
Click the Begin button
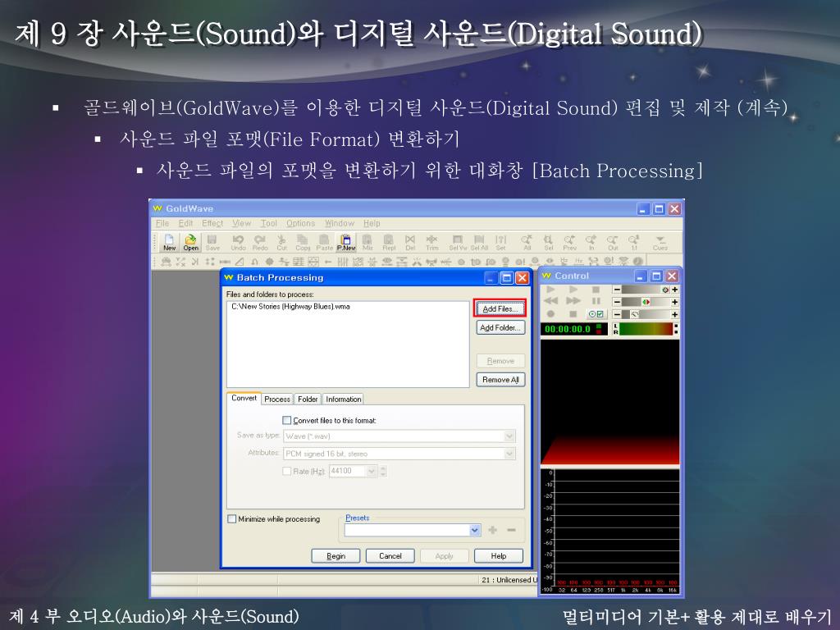click(336, 556)
